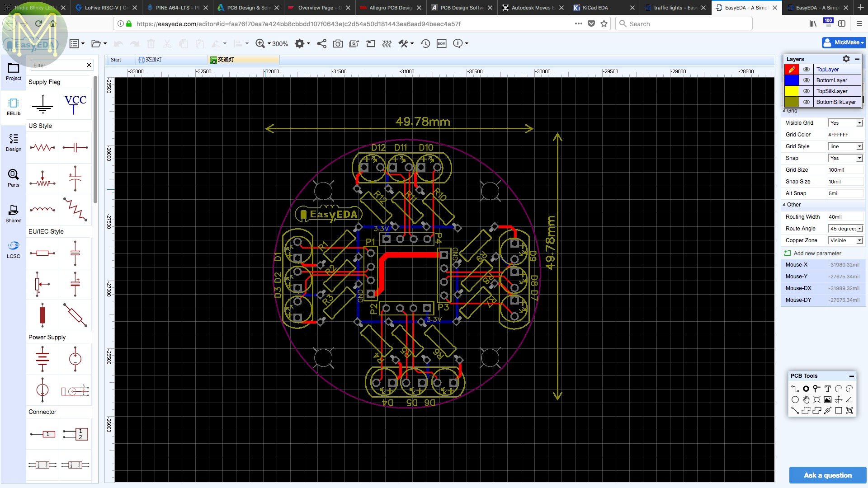Click the Share icon in the toolbar
This screenshot has width=868, height=488.
pyautogui.click(x=322, y=43)
